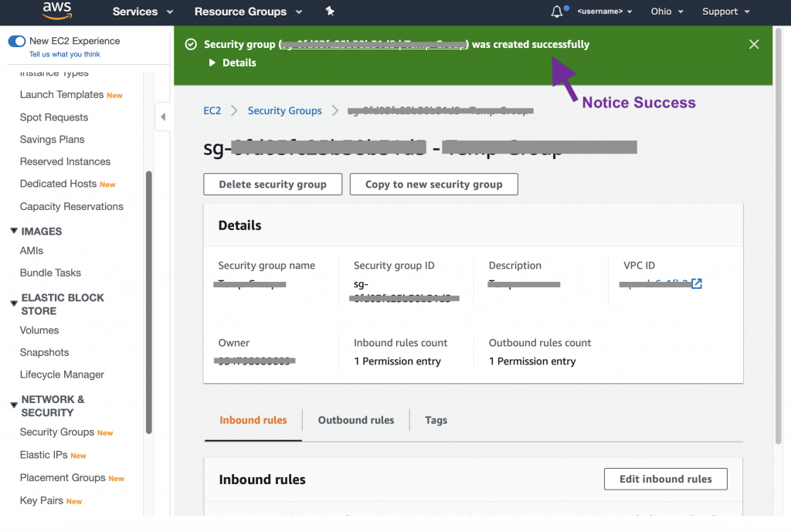The width and height of the screenshot is (791, 532).
Task: Click the Security Groups breadcrumb link
Action: pos(284,111)
